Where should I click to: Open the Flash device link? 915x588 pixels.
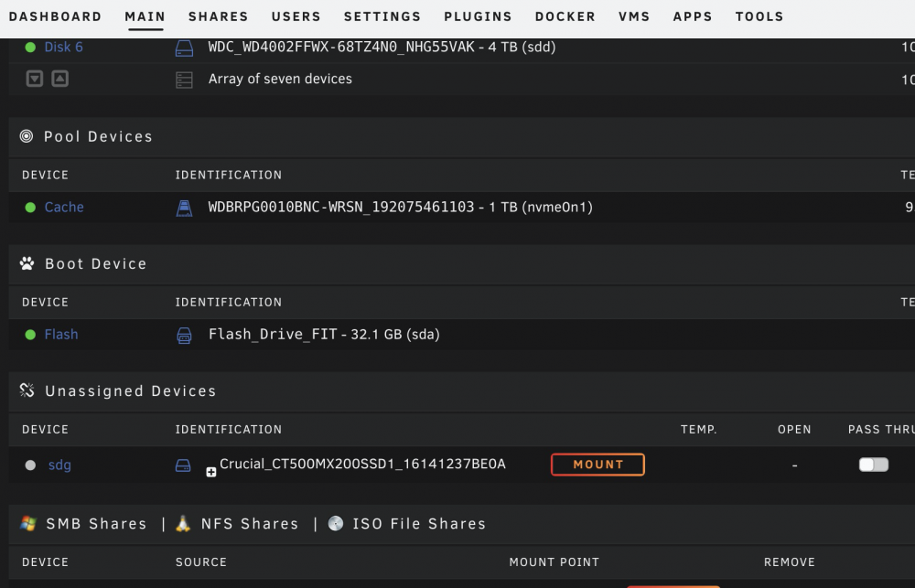point(61,335)
